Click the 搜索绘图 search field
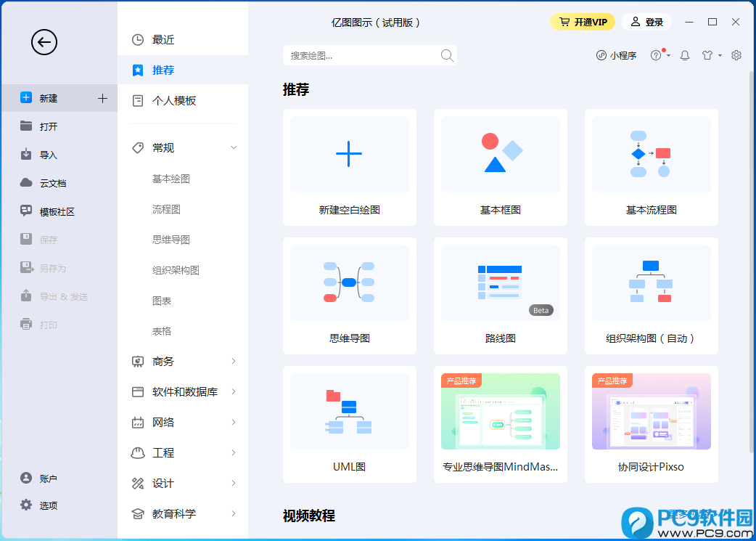 [x=370, y=55]
